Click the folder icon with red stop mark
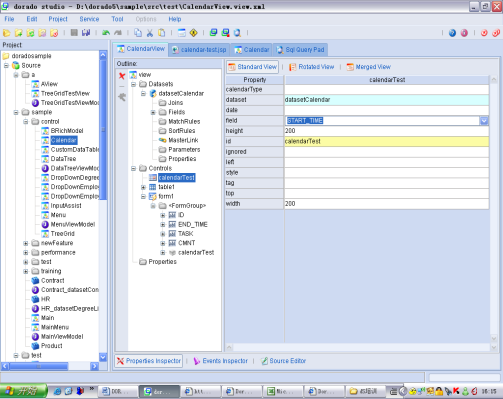503x399 pixels. (x=54, y=33)
